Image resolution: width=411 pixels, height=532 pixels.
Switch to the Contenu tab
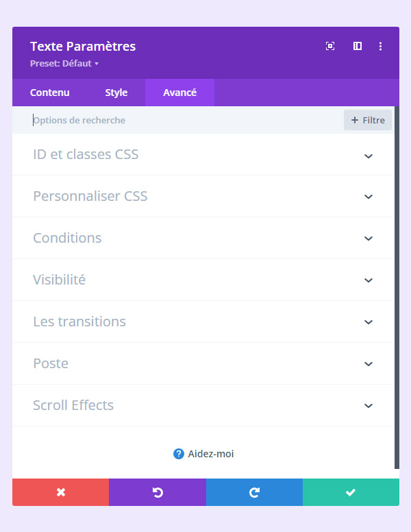point(50,93)
